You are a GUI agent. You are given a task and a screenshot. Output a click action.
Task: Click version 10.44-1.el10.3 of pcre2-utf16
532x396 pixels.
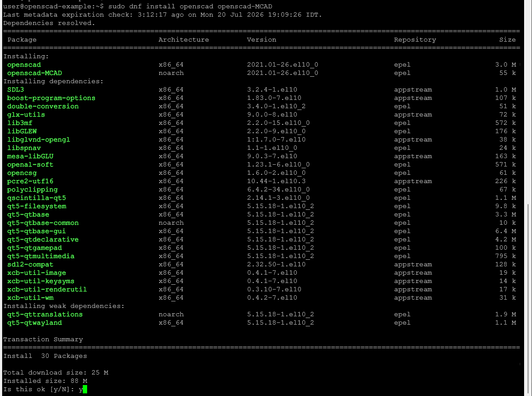(x=276, y=181)
